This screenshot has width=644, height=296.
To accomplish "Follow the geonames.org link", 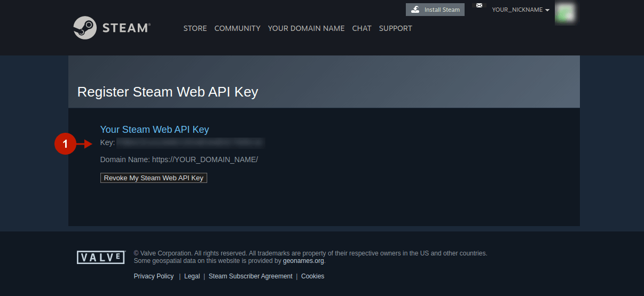I will point(303,261).
